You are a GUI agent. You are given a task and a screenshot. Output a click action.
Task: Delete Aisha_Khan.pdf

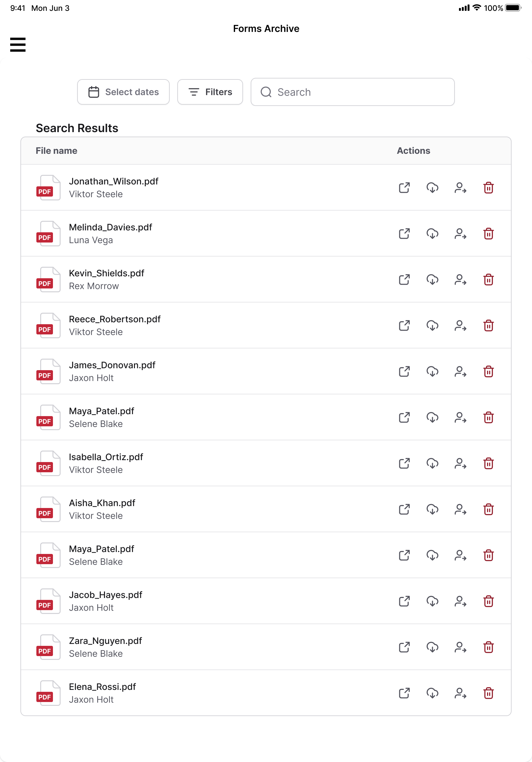pyautogui.click(x=489, y=510)
